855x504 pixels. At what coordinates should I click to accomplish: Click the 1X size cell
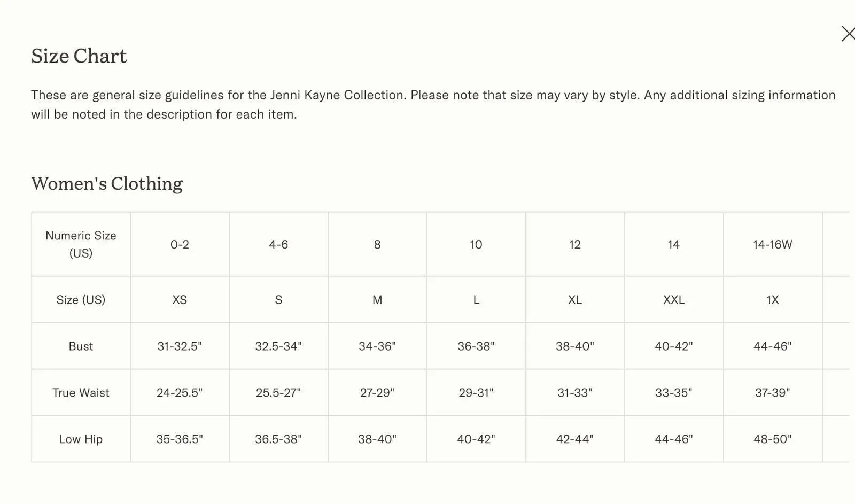click(773, 300)
